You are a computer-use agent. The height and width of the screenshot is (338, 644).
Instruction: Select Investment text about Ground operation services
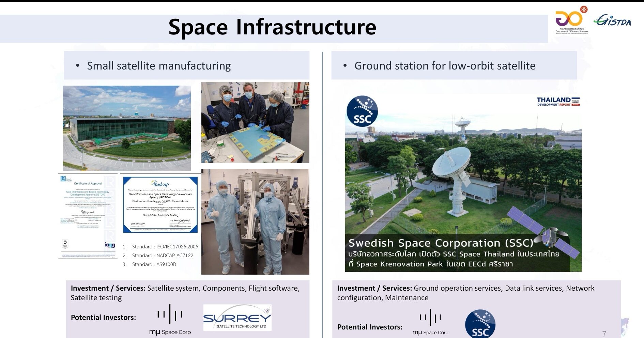[466, 293]
